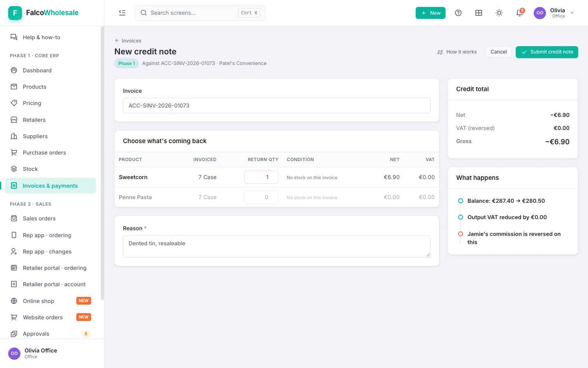Click the Sweetcorn return quantity field
This screenshot has width=588, height=368.
[x=261, y=177]
